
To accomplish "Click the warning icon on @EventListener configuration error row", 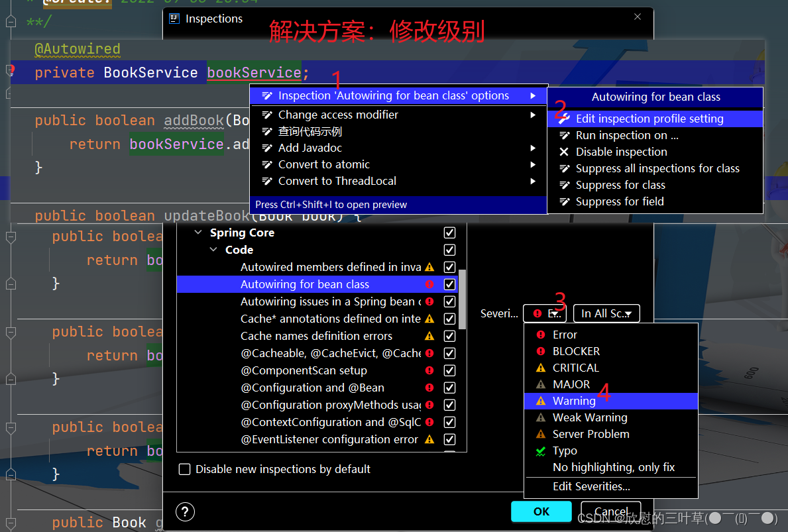I will coord(429,439).
